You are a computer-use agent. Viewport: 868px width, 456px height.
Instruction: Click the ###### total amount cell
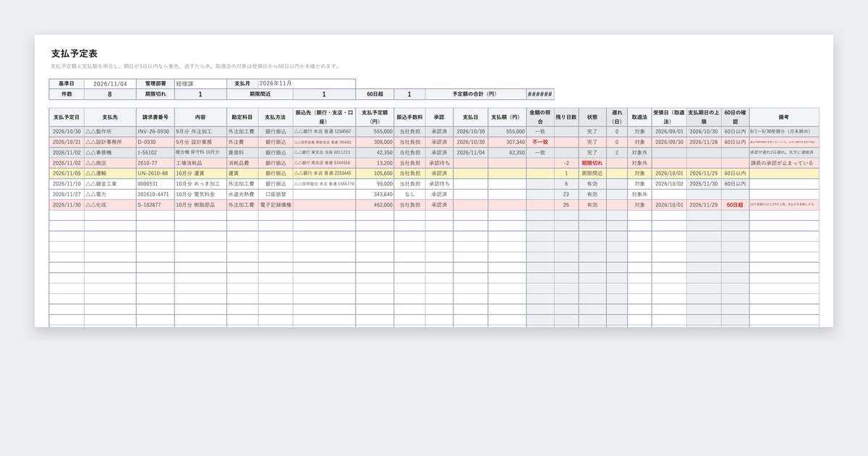point(540,94)
